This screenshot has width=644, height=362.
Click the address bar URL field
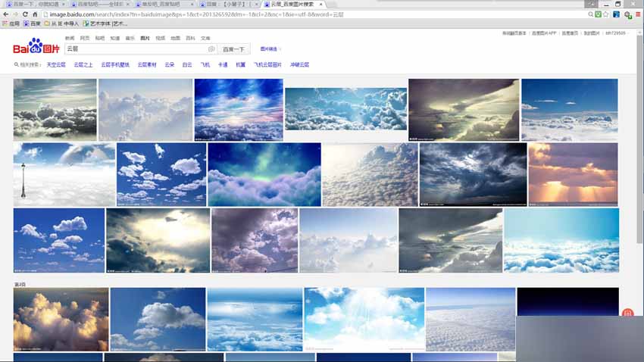(x=316, y=14)
